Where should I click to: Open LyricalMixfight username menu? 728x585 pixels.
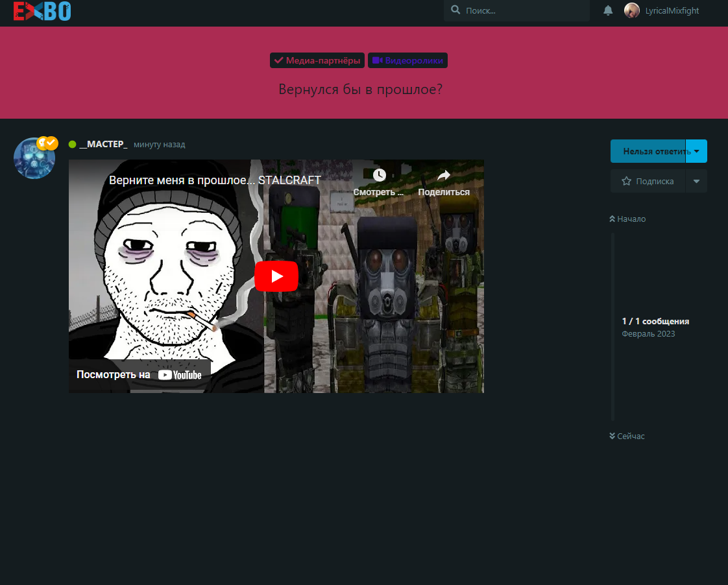tap(672, 10)
